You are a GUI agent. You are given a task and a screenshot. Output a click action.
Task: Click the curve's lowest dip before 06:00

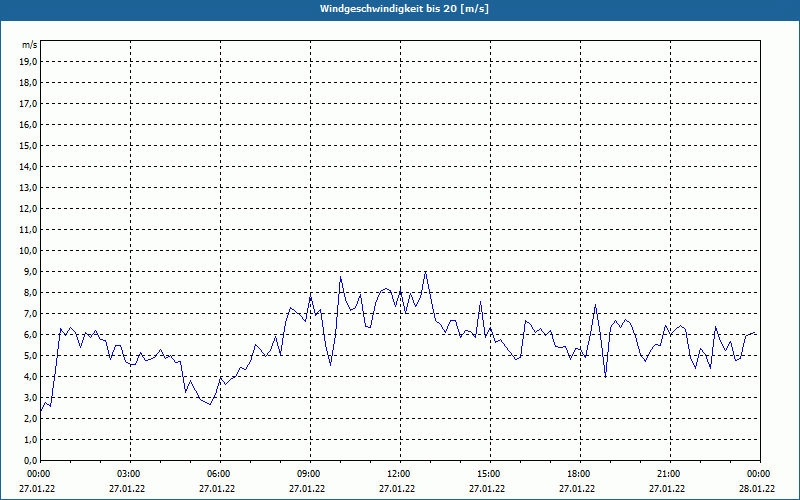point(210,405)
